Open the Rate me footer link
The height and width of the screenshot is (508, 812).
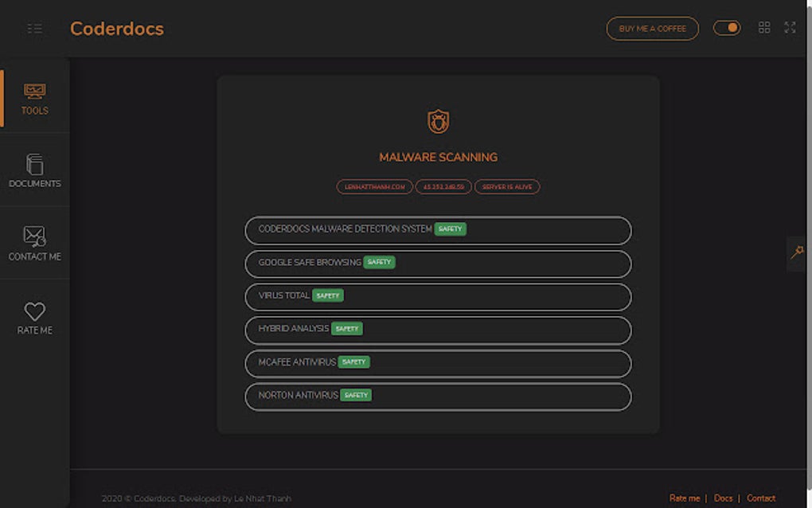tap(684, 498)
